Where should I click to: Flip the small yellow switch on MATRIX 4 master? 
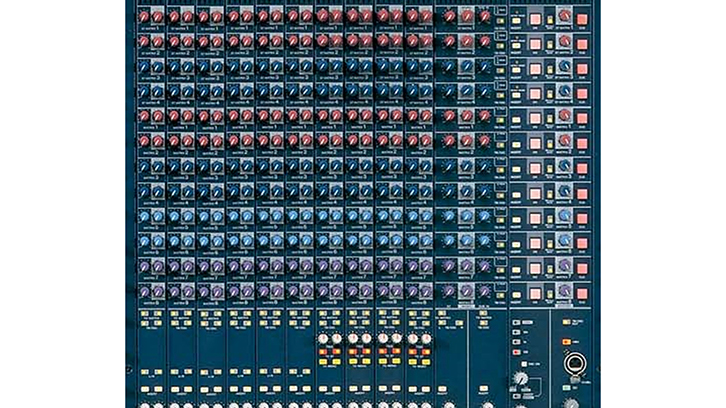(x=550, y=195)
